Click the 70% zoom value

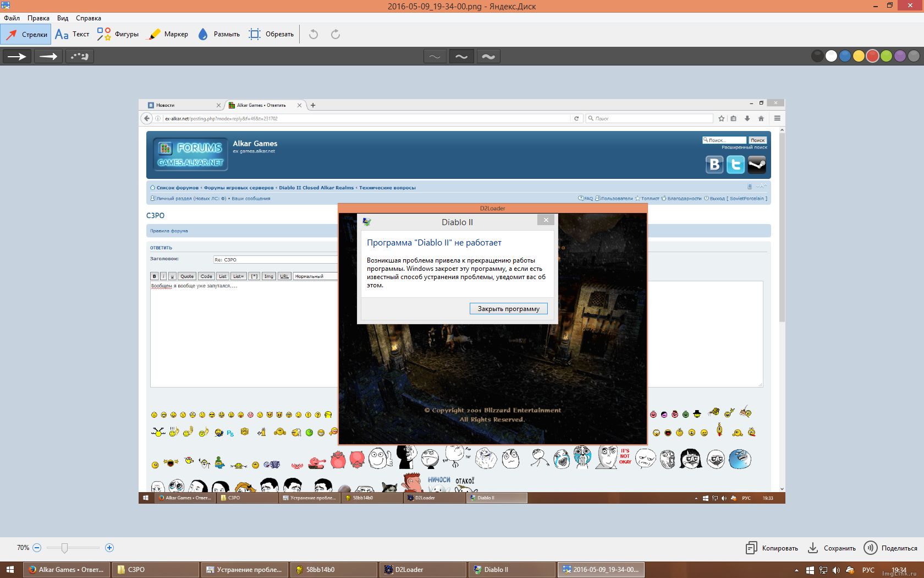point(23,548)
